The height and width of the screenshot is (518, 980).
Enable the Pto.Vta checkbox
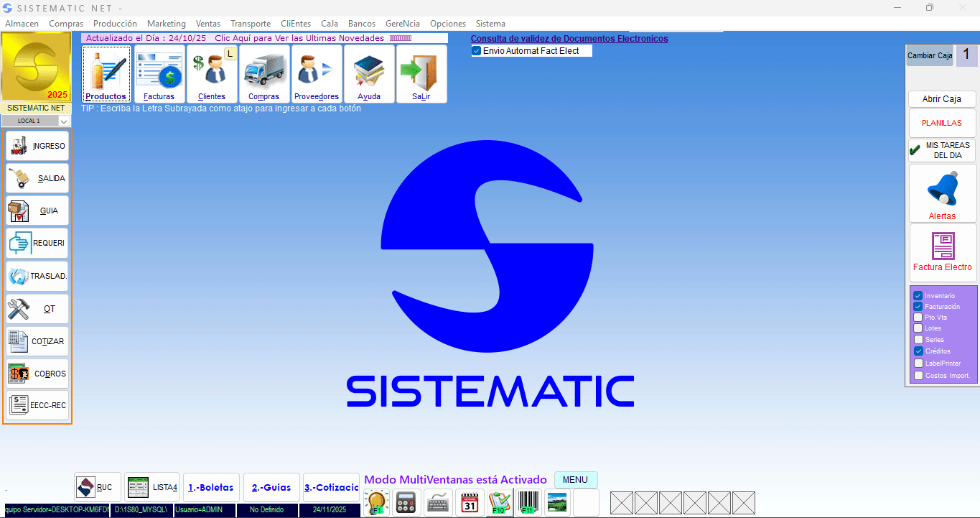coord(918,318)
